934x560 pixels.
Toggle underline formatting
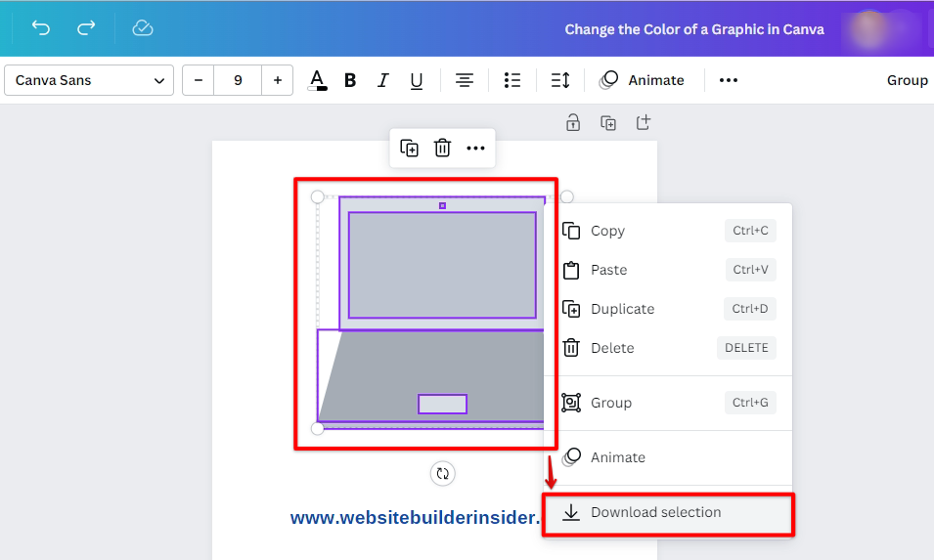(x=417, y=80)
